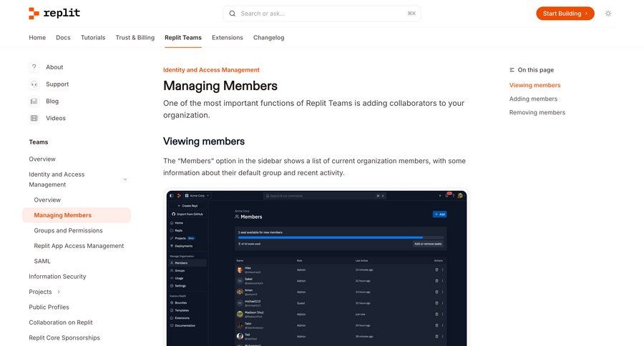Image resolution: width=644 pixels, height=346 pixels.
Task: Open the nested Overview under Identity
Action: 47,200
